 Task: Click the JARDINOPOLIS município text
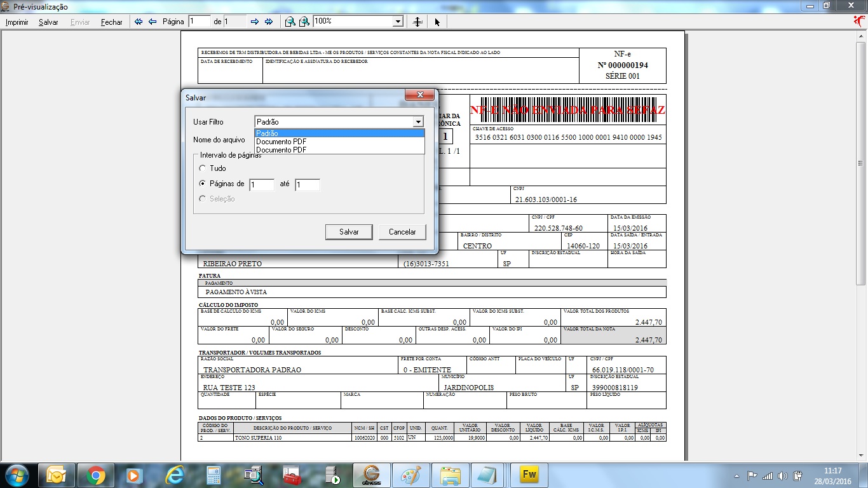(469, 388)
